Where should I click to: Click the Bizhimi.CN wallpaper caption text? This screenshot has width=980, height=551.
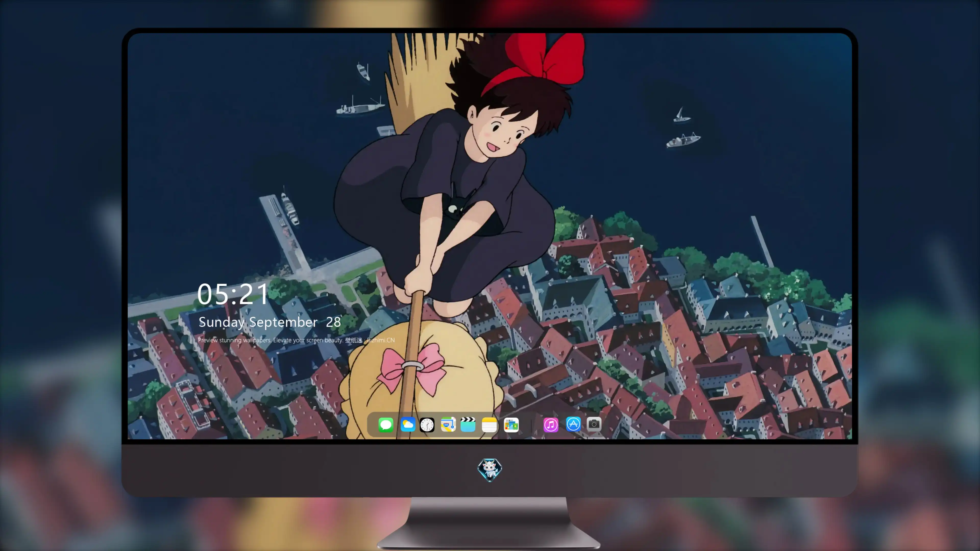(x=296, y=340)
